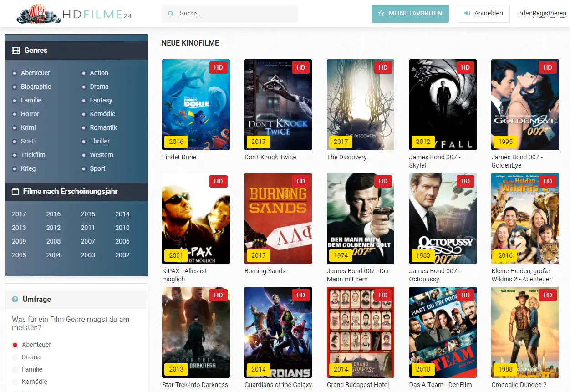
Task: Open the Thriller genre
Action: 100,141
